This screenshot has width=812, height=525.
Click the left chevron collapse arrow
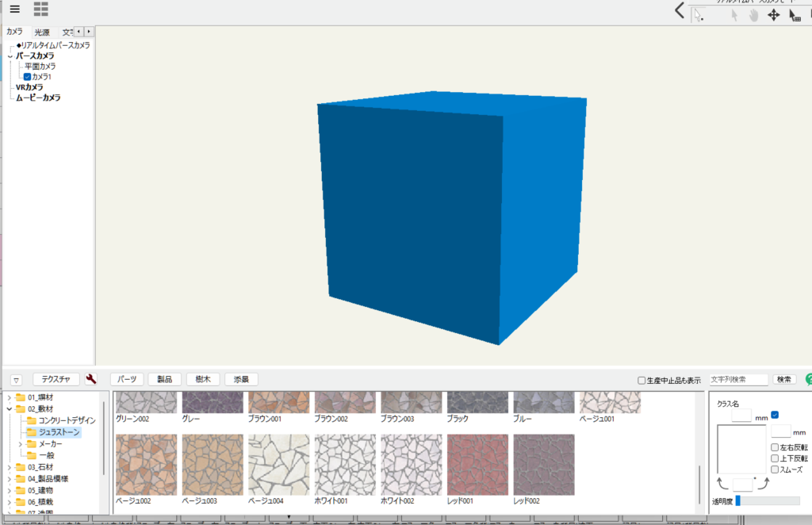coord(680,10)
